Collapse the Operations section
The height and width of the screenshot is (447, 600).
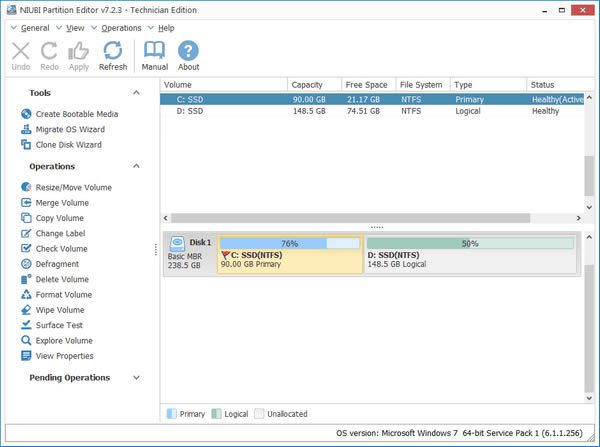coord(136,167)
